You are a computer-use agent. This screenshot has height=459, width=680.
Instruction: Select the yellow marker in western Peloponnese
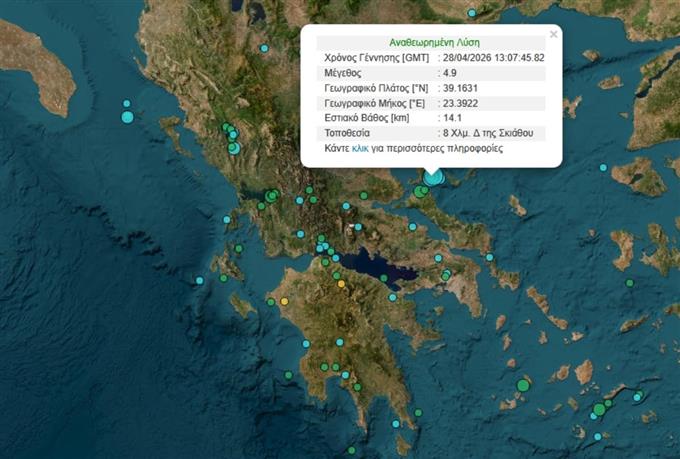[x=285, y=301]
